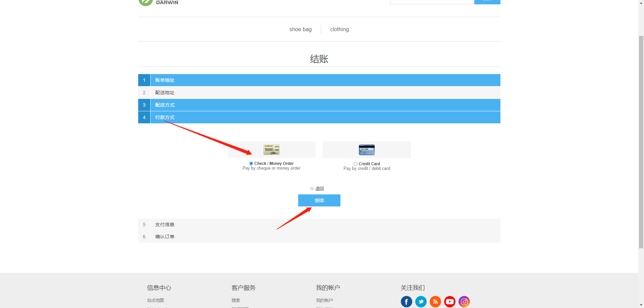Click the Instagram social icon
This screenshot has height=308, width=644.
[464, 302]
